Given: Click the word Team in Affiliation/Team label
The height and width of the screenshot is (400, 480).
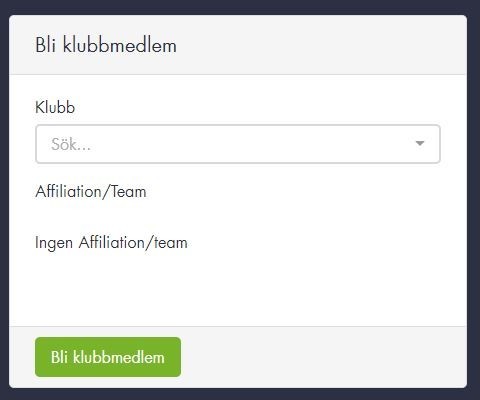Looking at the screenshot, I should 128,192.
